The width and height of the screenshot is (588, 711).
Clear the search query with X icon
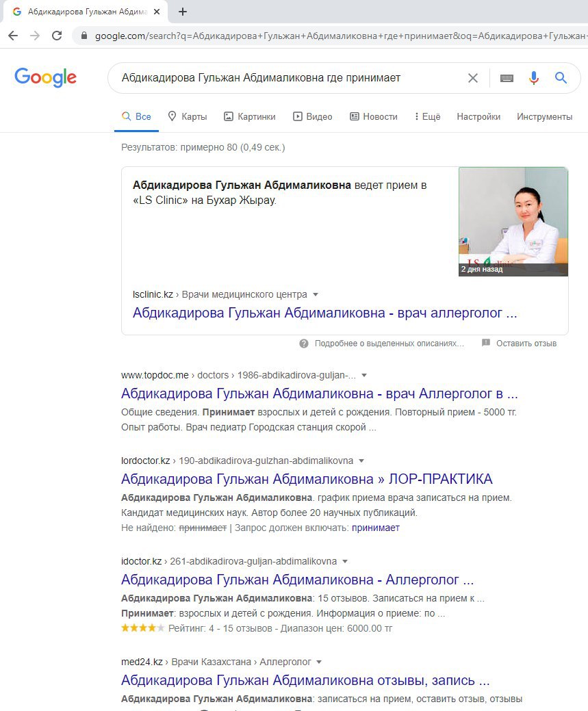(473, 78)
